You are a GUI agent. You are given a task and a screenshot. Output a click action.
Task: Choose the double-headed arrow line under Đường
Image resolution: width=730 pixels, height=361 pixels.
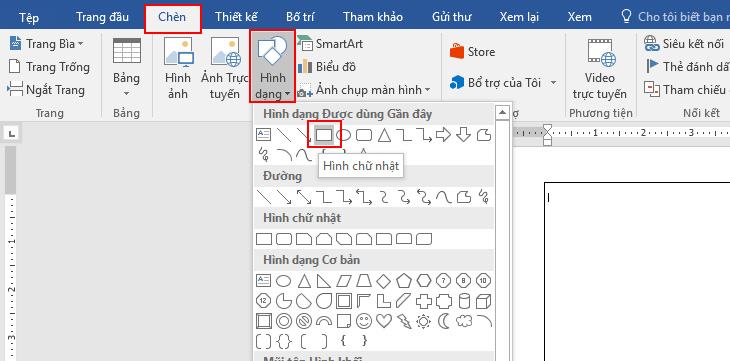[x=304, y=197]
